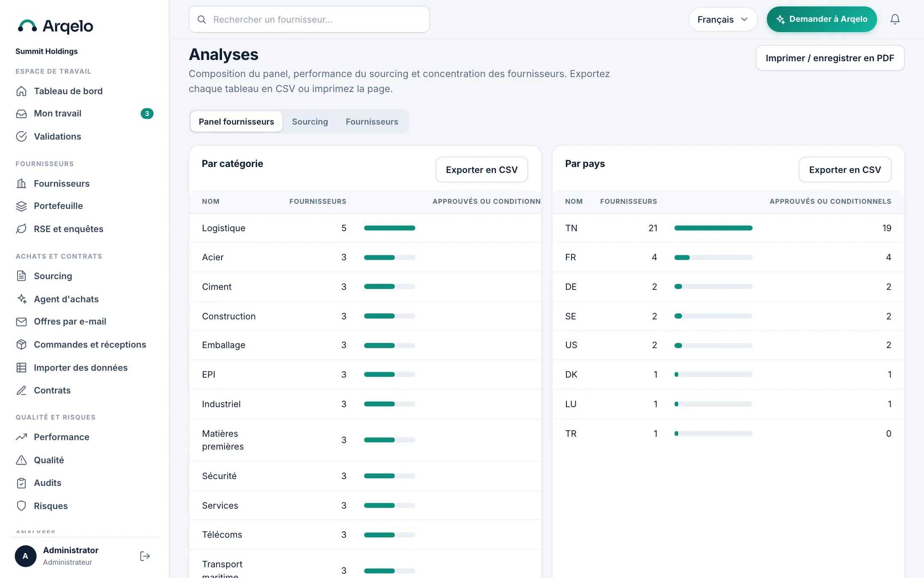Click the Administrator avatar circle
The width and height of the screenshot is (924, 578).
click(26, 556)
